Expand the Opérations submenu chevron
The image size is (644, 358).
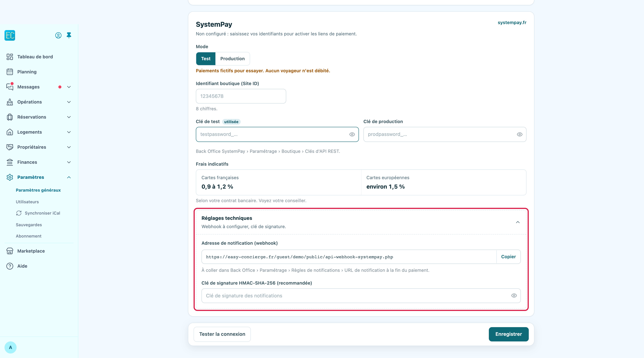69,102
